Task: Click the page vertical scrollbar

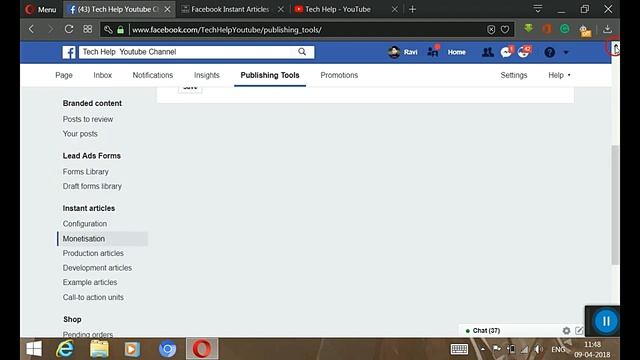Action: [615, 204]
